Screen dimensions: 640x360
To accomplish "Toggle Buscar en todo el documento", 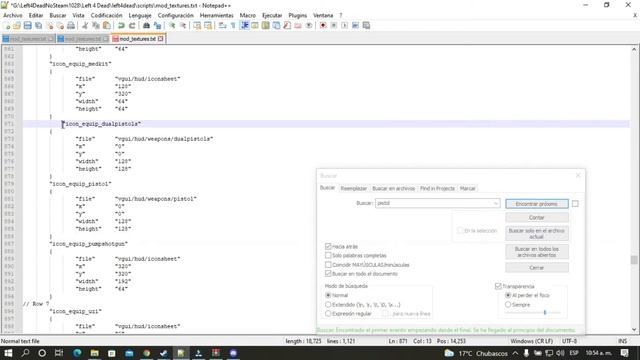I will [x=328, y=273].
